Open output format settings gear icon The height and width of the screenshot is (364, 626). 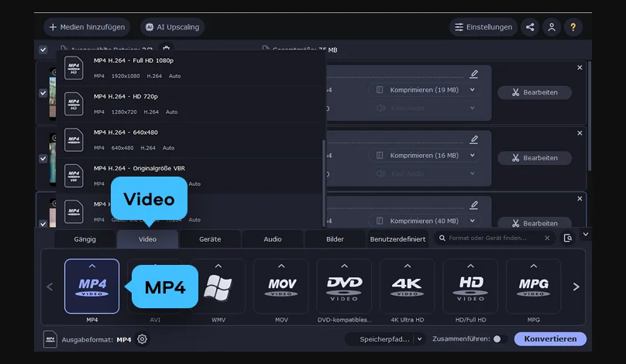click(142, 339)
